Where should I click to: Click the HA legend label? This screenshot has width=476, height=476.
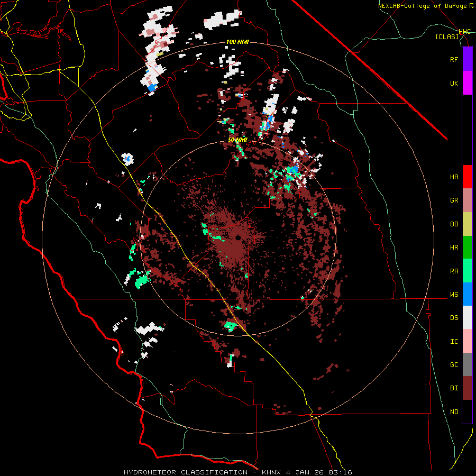point(454,177)
